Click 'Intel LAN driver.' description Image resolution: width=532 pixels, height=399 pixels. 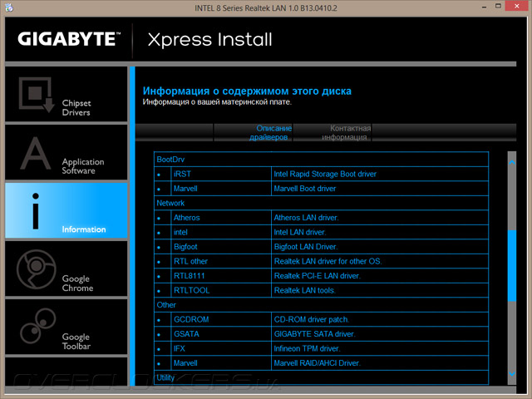click(x=299, y=233)
